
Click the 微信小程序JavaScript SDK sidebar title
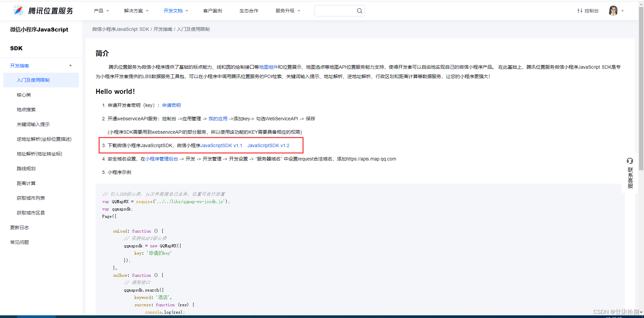click(39, 39)
